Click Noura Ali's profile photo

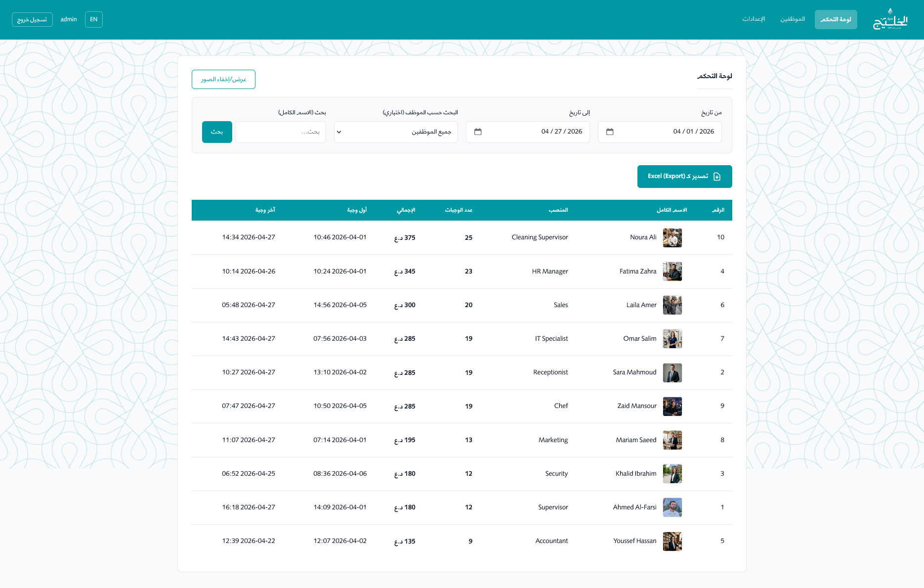click(x=672, y=238)
